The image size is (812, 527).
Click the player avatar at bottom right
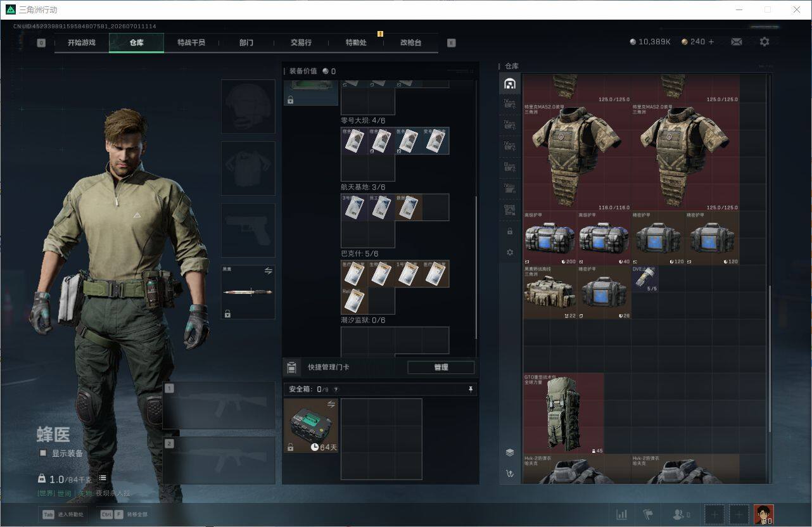[764, 514]
